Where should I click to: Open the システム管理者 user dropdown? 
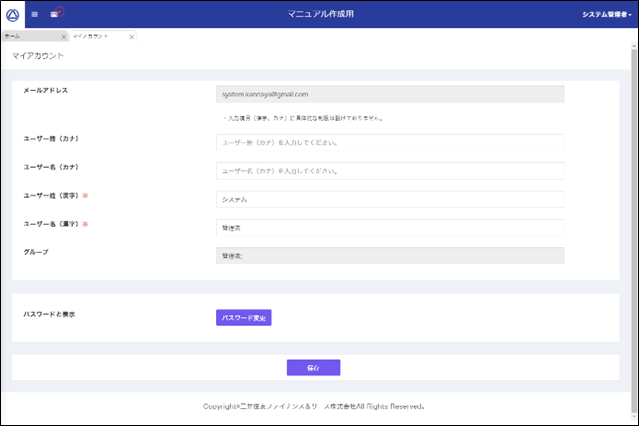(606, 14)
